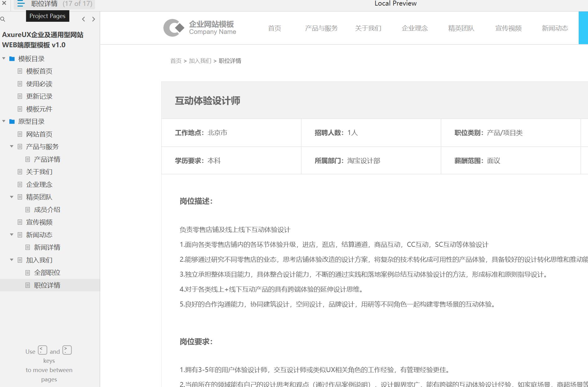The width and height of the screenshot is (588, 387).
Task: Open 企业理念 page in sidebar tree
Action: pos(39,185)
